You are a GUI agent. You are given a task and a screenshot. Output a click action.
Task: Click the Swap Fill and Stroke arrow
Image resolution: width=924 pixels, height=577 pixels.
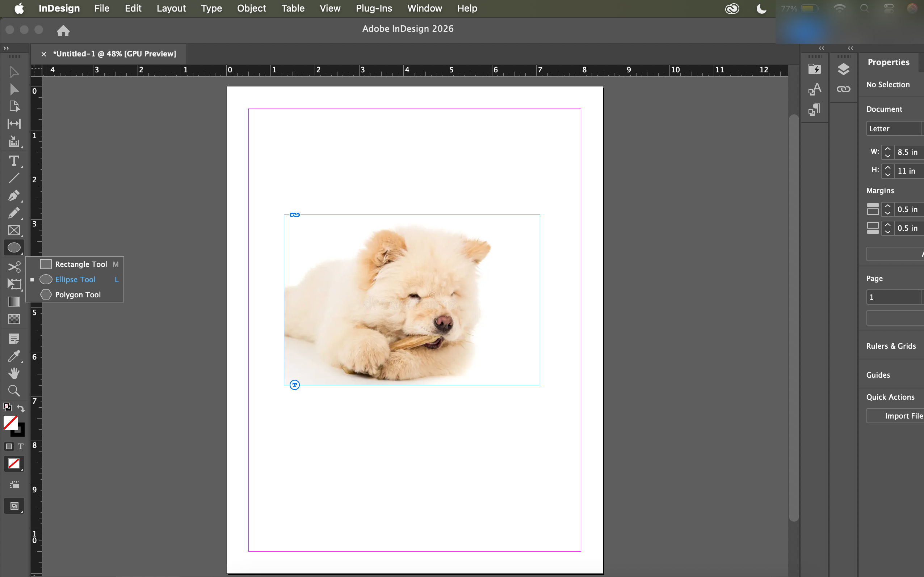coord(21,408)
